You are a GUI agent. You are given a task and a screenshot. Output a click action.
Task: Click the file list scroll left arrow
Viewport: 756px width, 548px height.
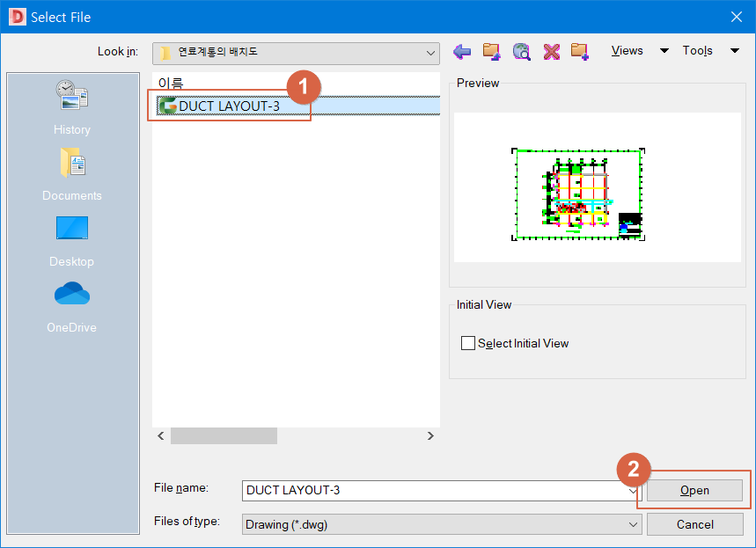161,435
